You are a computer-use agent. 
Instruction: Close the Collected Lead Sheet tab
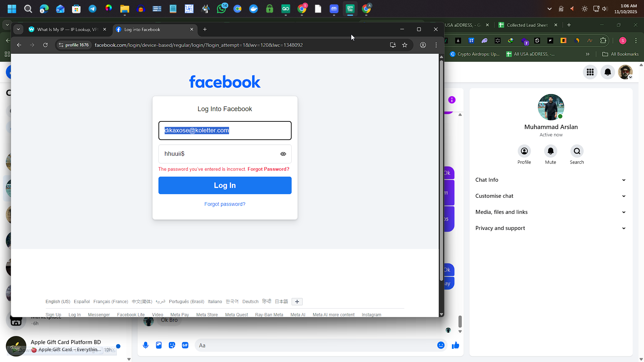(556, 25)
